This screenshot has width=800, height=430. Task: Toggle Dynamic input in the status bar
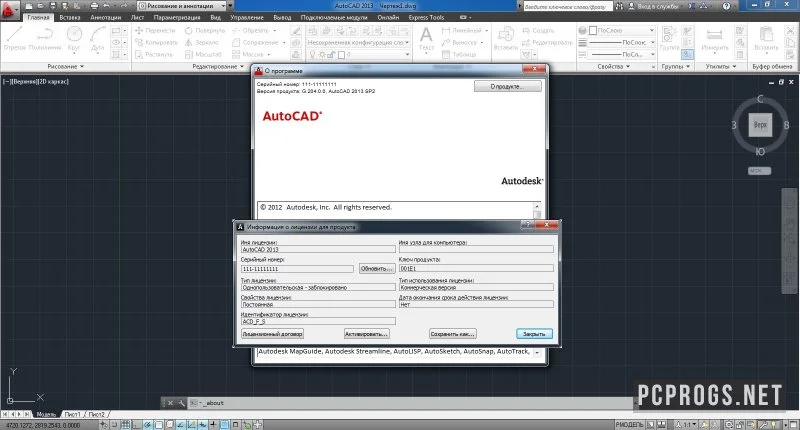(203, 424)
